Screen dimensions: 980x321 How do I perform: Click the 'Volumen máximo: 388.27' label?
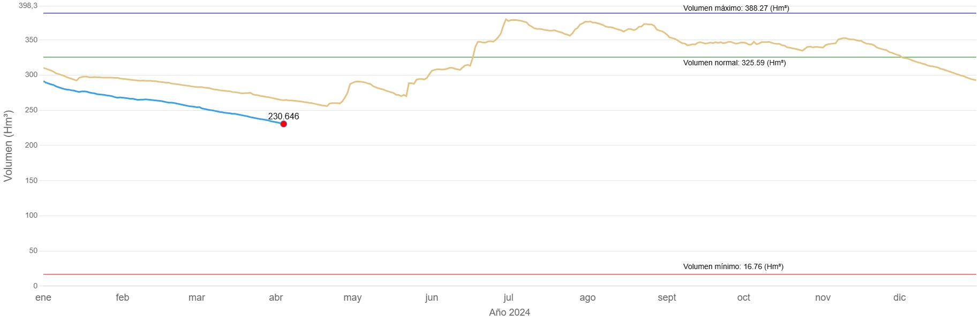tap(736, 8)
